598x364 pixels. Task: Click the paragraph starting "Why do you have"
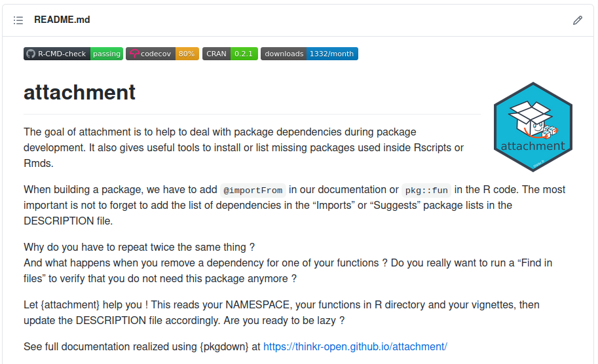point(288,263)
